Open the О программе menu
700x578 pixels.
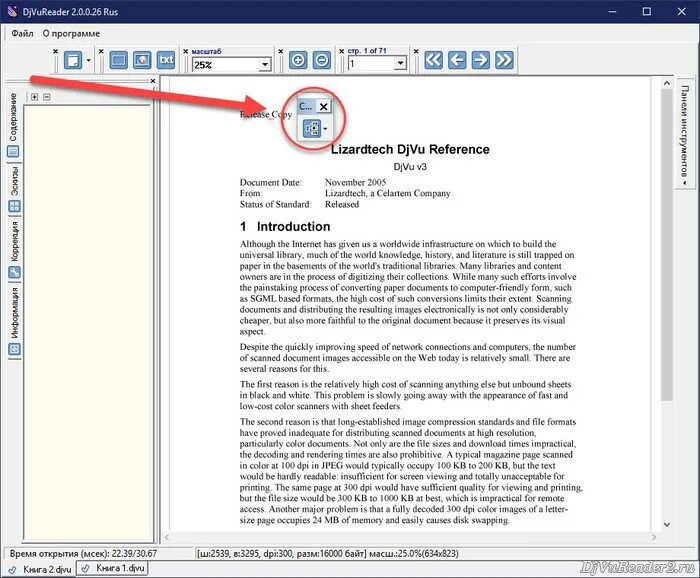[71, 33]
